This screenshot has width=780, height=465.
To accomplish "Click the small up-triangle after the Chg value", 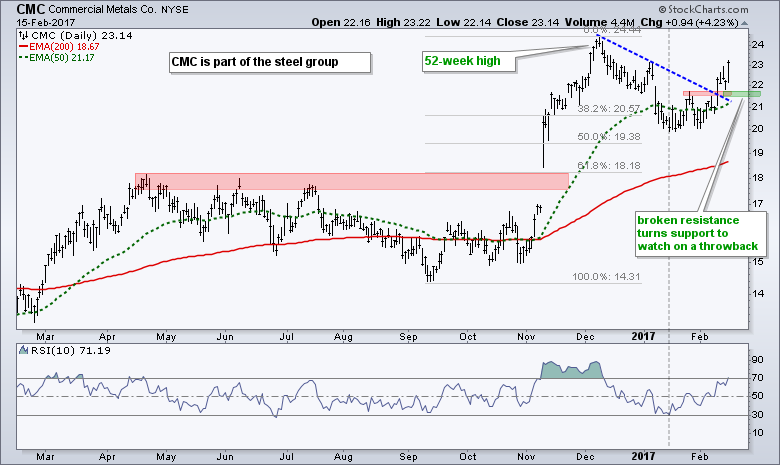I will (x=744, y=23).
